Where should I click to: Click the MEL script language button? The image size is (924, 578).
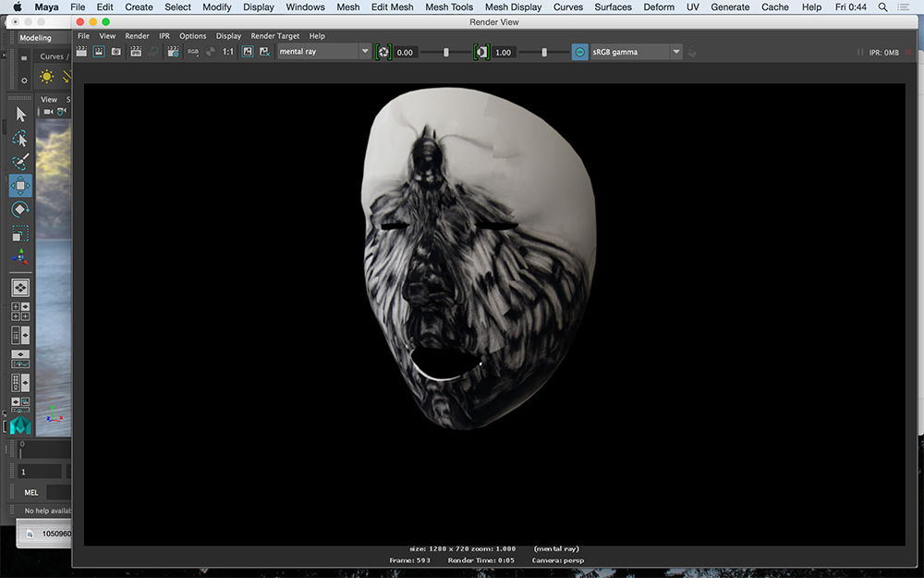pyautogui.click(x=31, y=492)
